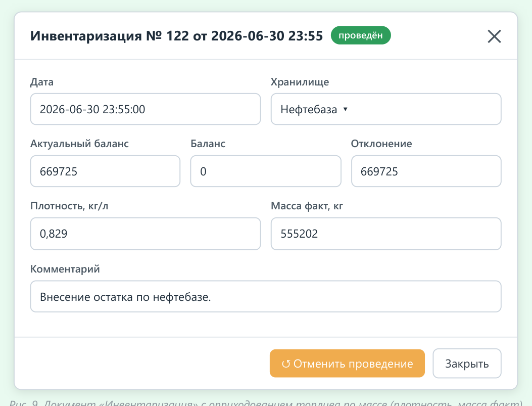Click the Баланс field showing 0
532x406 pixels.
click(x=266, y=171)
